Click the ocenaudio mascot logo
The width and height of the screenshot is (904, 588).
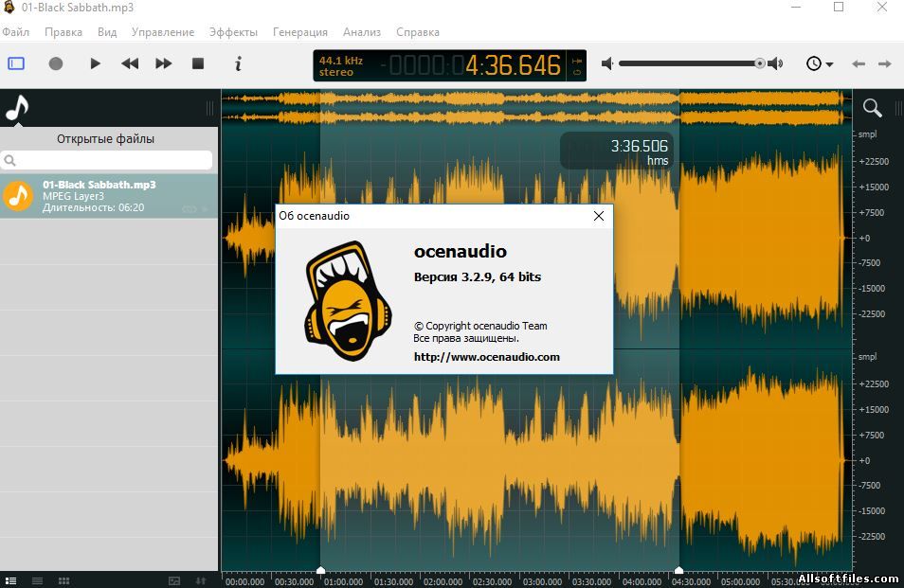coord(348,300)
